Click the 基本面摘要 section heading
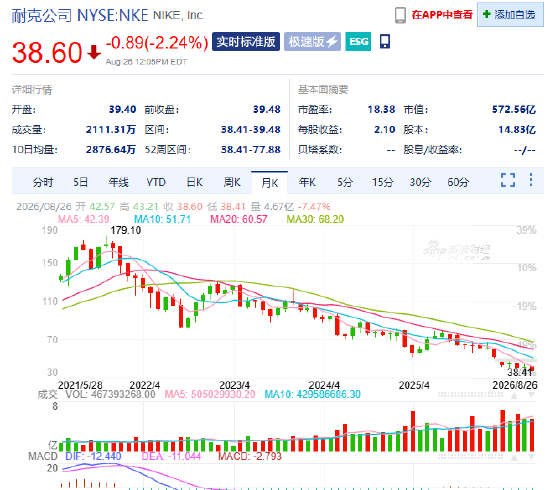The image size is (550, 490). [323, 90]
